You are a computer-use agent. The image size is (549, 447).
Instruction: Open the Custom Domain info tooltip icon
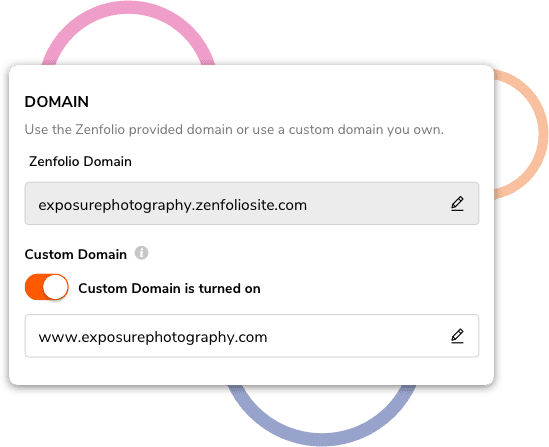click(x=141, y=253)
